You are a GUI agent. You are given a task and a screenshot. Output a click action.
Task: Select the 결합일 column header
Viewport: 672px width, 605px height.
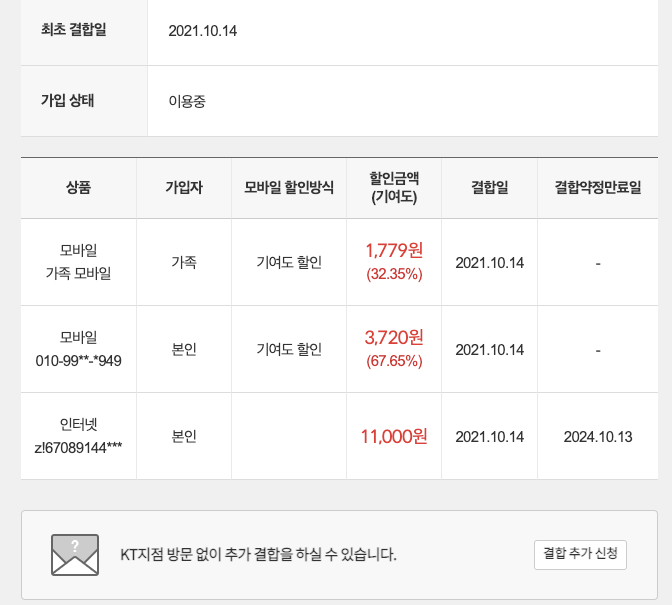[x=490, y=188]
